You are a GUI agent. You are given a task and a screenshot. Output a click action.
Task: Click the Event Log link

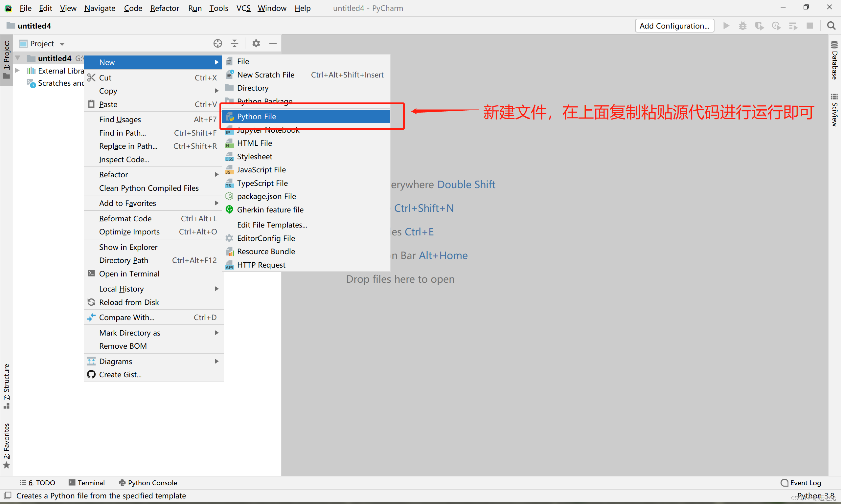tap(805, 482)
